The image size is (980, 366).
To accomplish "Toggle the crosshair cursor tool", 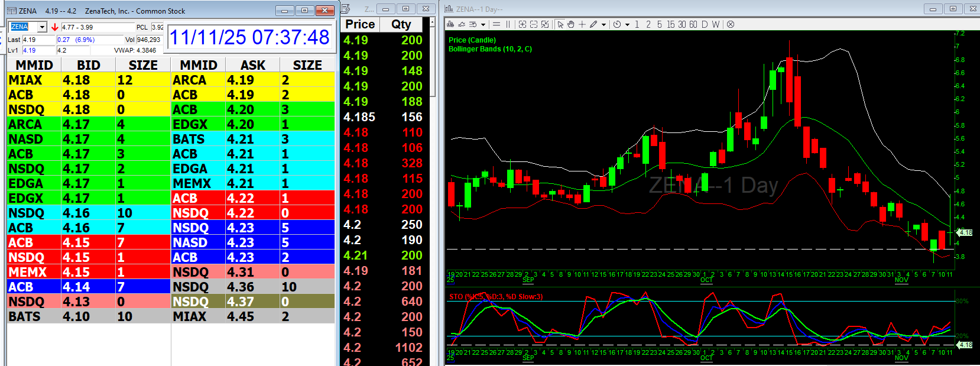I will [582, 24].
